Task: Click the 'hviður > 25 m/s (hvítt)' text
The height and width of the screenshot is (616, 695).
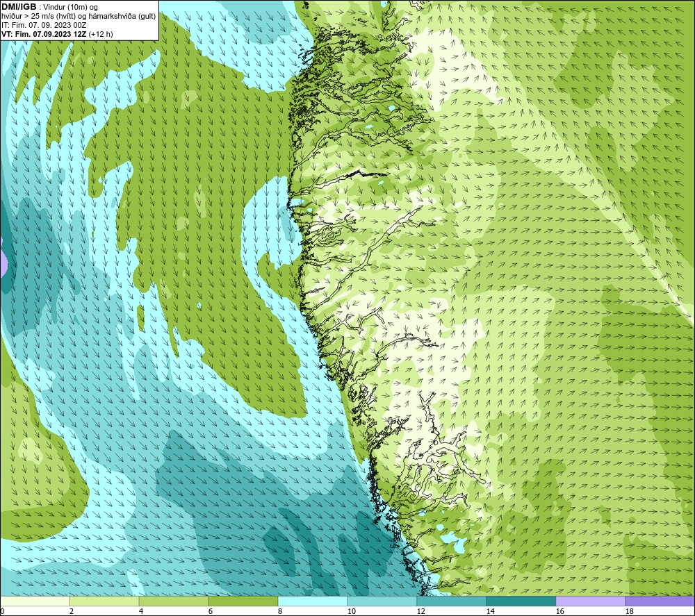Action: point(38,17)
